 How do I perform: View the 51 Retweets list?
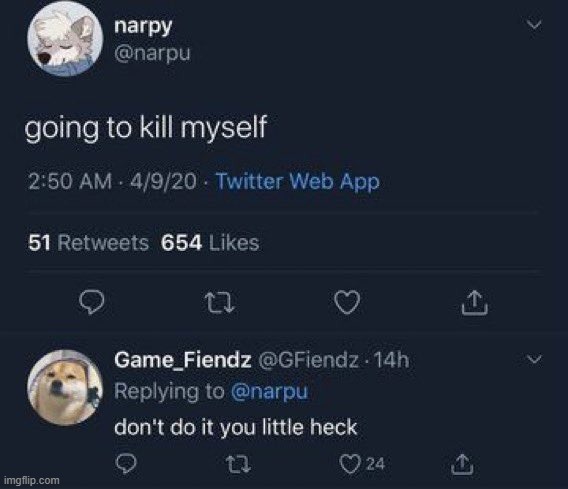point(88,243)
